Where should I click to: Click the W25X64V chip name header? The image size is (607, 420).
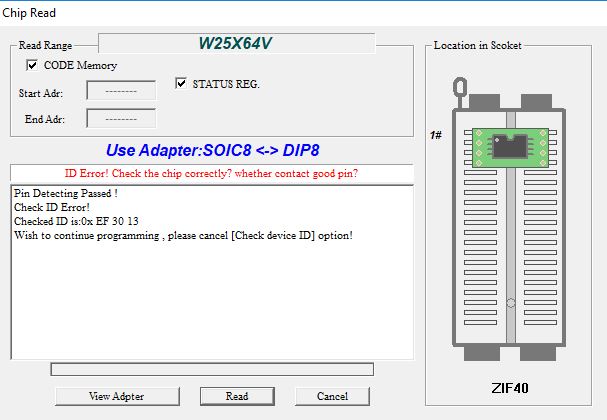[237, 43]
